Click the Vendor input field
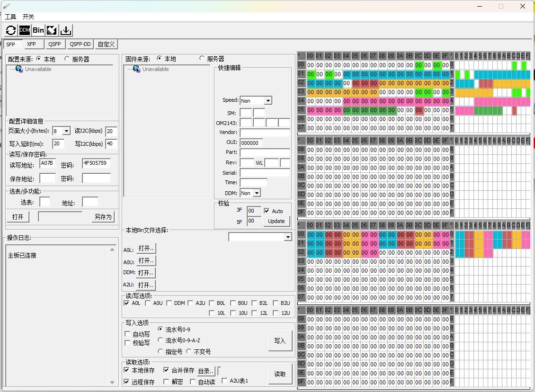 pos(265,133)
